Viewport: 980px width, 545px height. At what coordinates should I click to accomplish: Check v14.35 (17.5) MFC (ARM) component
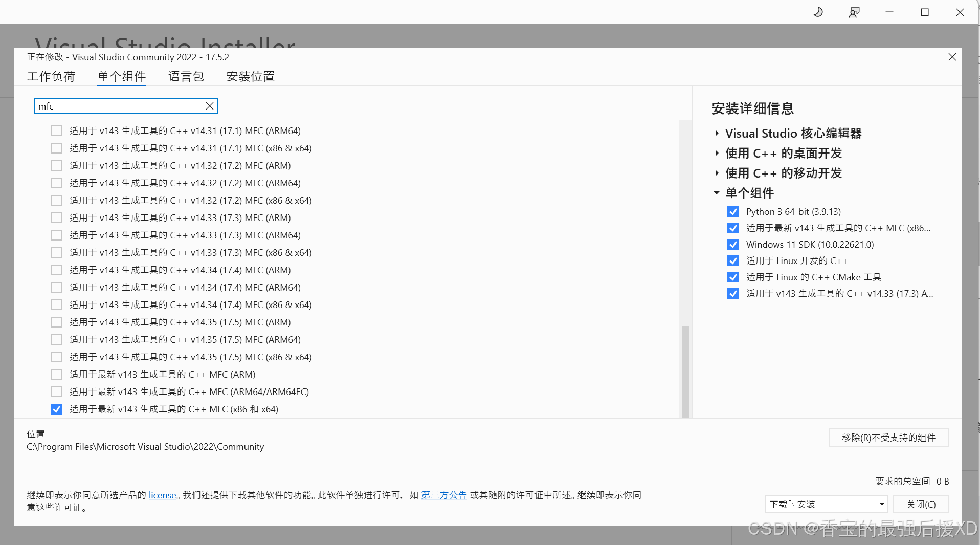pyautogui.click(x=56, y=322)
